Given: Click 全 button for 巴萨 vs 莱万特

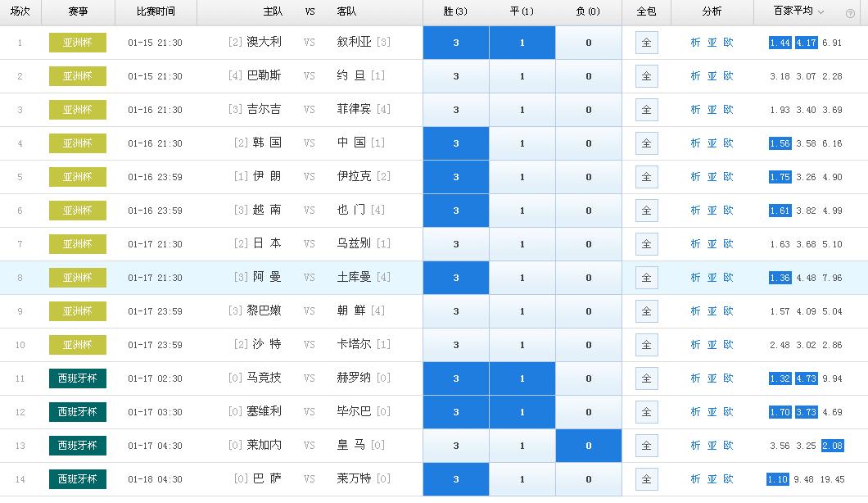Looking at the screenshot, I should (647, 479).
